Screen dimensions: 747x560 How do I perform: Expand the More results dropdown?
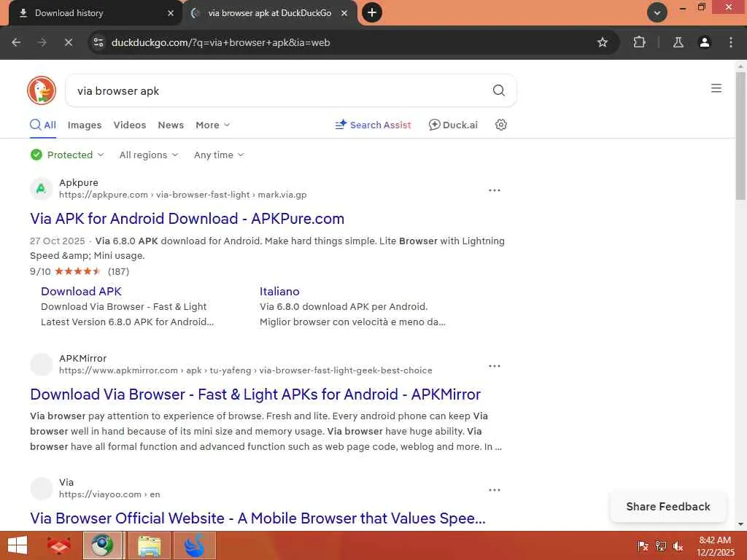point(212,125)
